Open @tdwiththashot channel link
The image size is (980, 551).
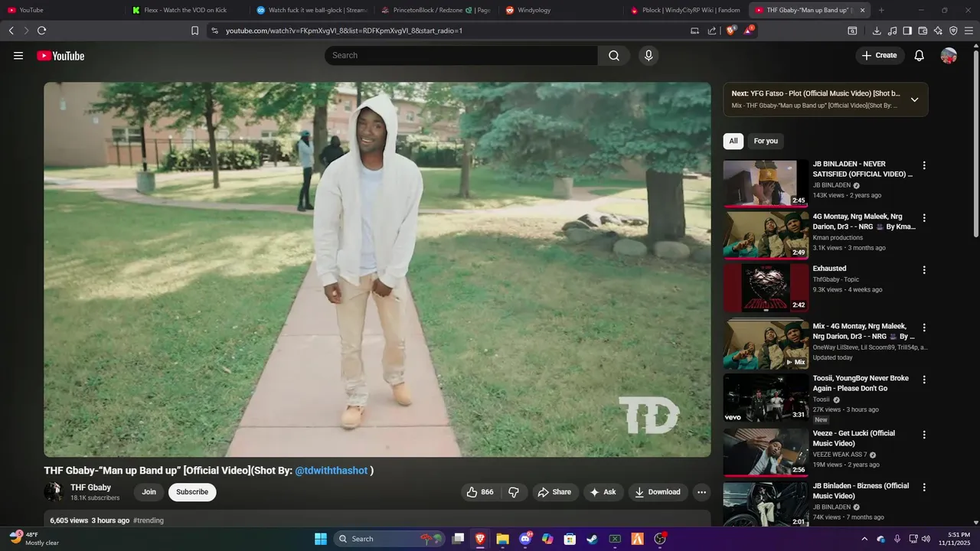tap(332, 471)
